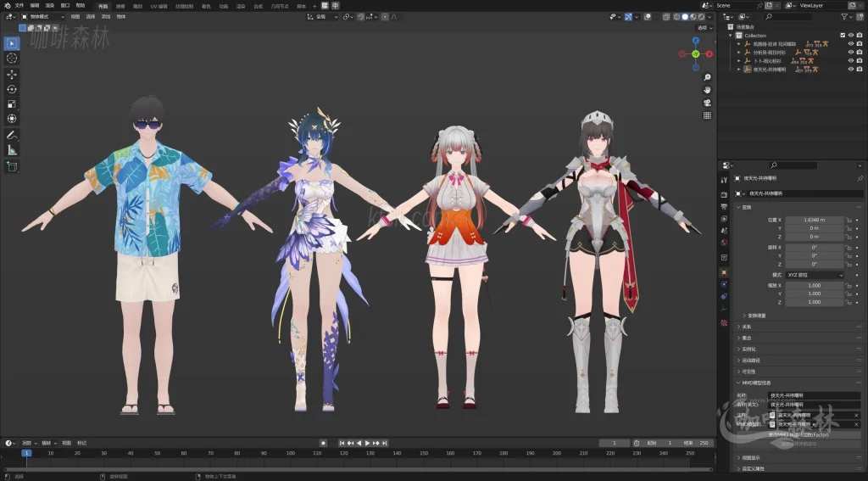
Task: Toggle the snapping magnet
Action: click(x=361, y=17)
